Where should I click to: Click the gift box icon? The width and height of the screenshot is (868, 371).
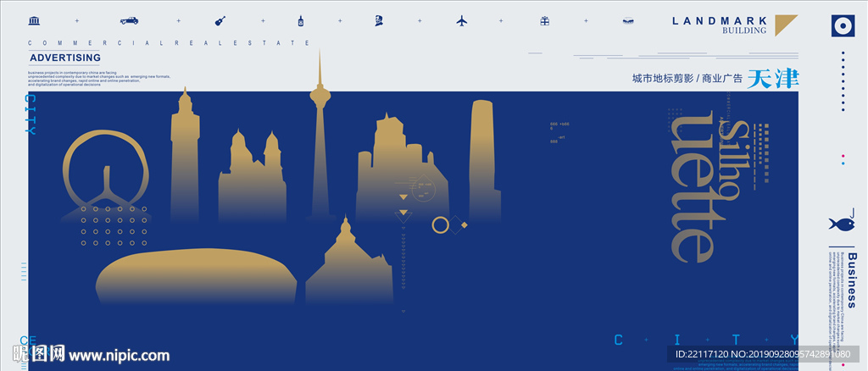point(545,21)
